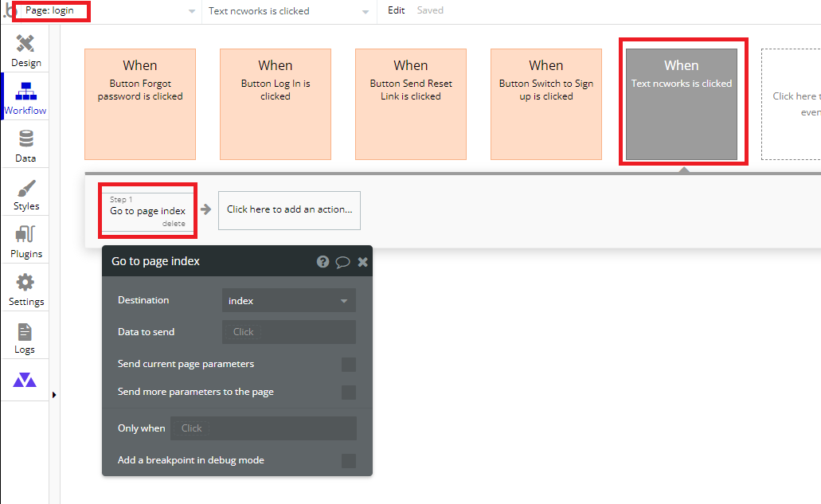Enable Add a breakpoint in debug mode
Screen dimensions: 821x504
point(348,460)
